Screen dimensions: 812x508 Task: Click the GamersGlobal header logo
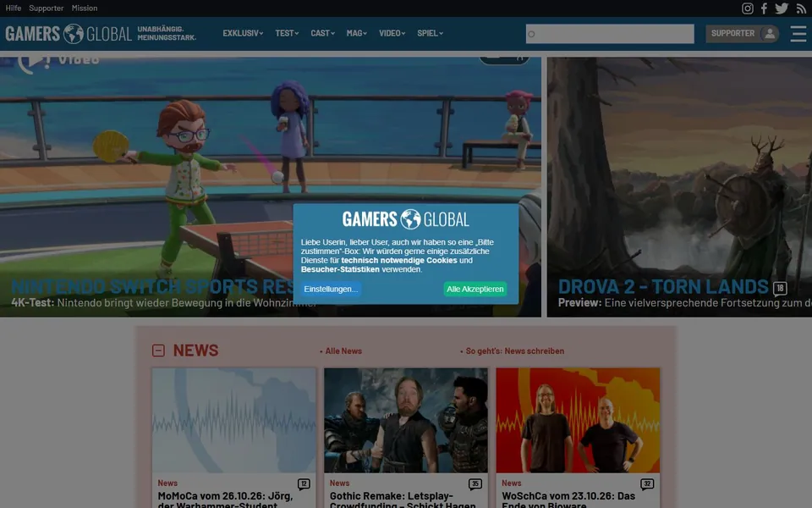(x=69, y=34)
